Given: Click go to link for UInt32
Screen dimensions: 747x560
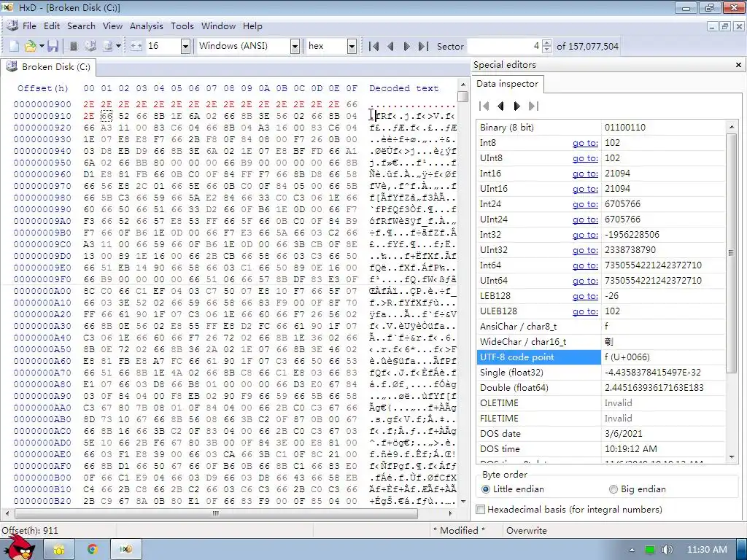Looking at the screenshot, I should click(585, 250).
